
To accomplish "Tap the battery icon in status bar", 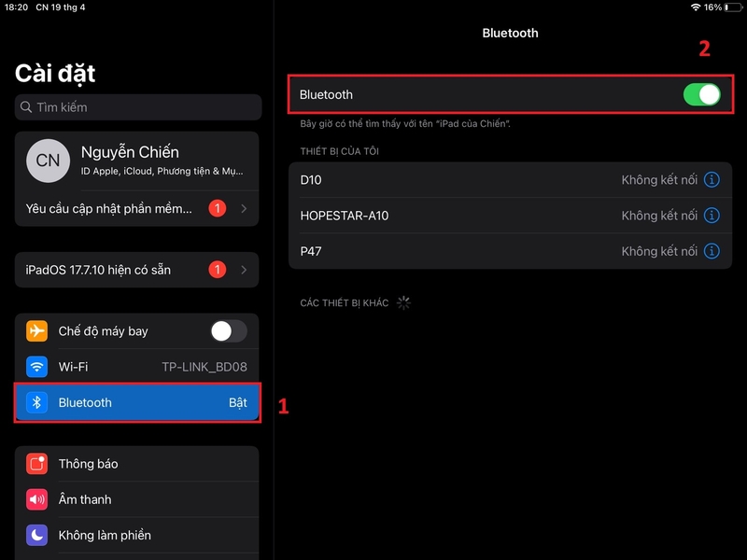I will (x=733, y=7).
